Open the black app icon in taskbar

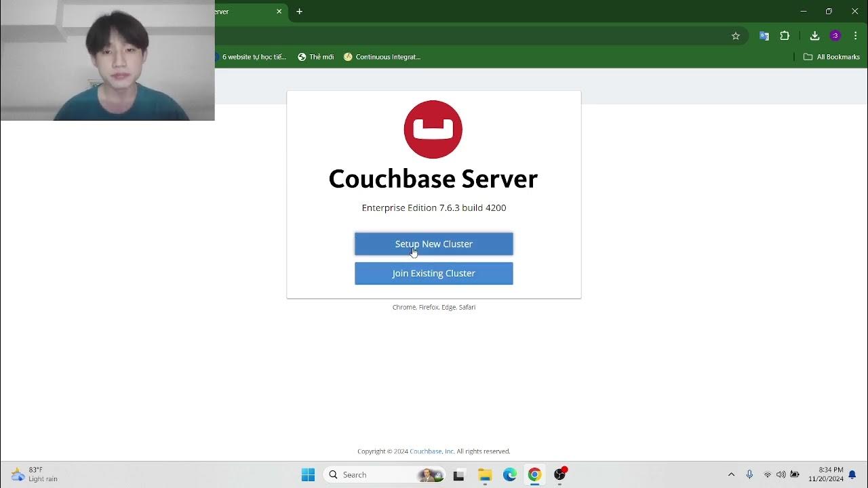coord(458,475)
